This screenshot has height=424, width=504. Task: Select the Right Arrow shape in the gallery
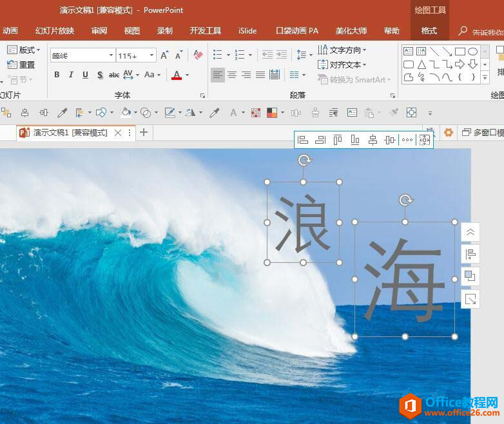(x=460, y=64)
